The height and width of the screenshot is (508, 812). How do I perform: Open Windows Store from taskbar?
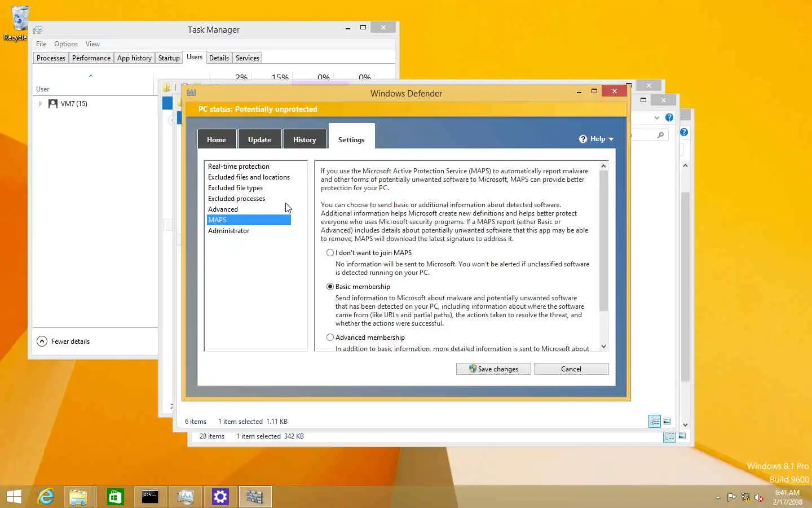click(115, 497)
